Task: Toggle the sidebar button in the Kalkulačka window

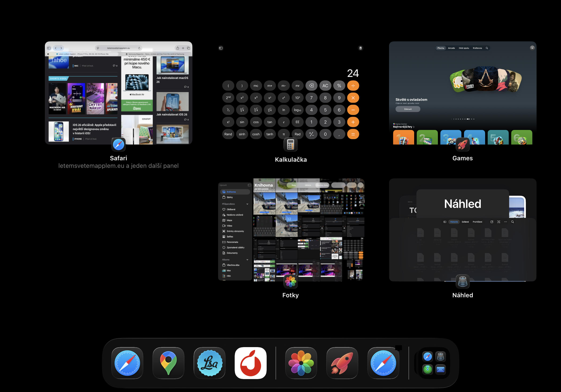Action: tap(221, 48)
